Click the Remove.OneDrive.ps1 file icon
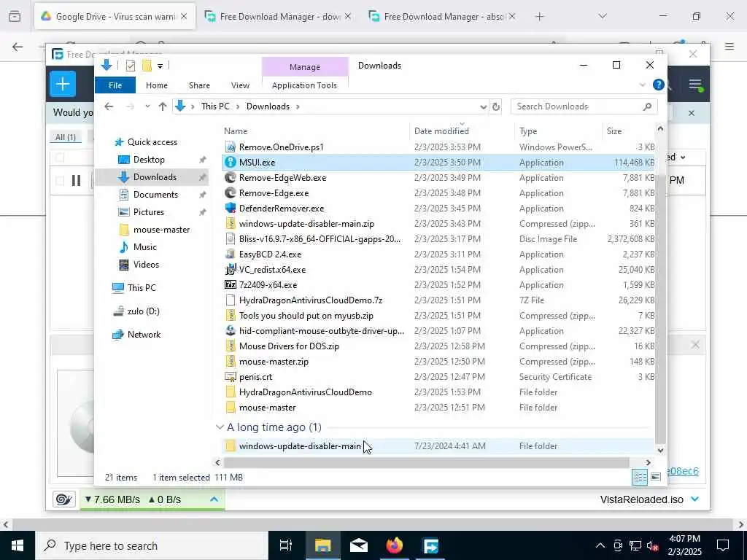Image resolution: width=747 pixels, height=560 pixels. (231, 147)
